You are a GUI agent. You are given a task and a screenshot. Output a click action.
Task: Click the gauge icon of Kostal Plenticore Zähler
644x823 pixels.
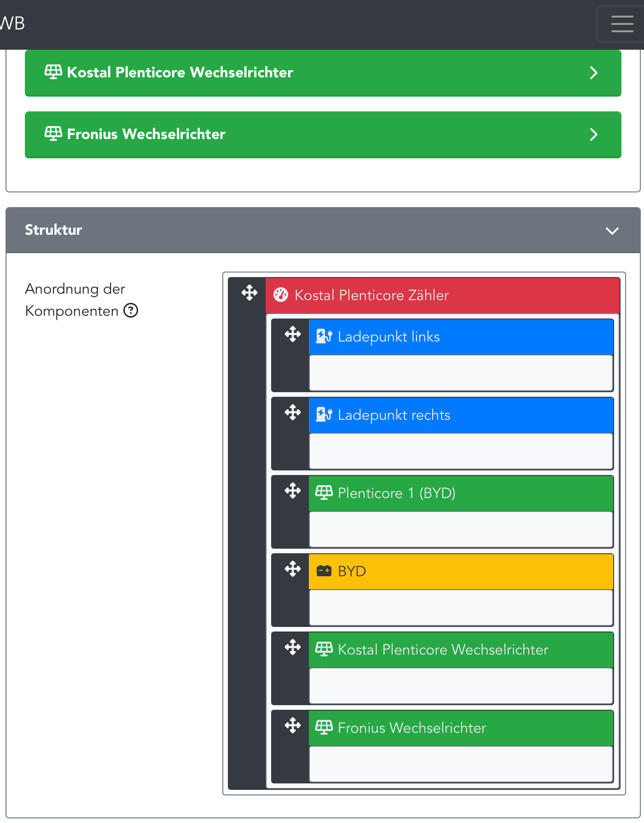[281, 295]
